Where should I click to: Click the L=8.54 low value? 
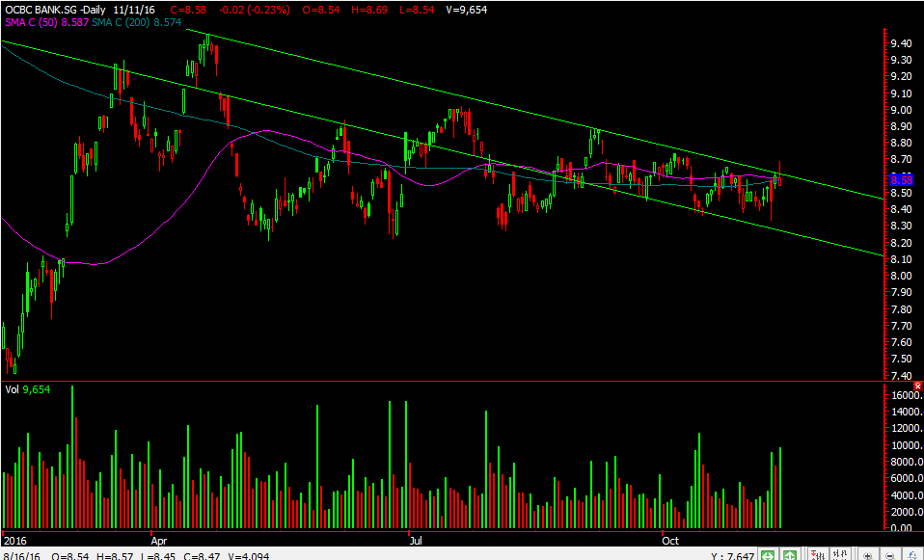click(x=416, y=10)
